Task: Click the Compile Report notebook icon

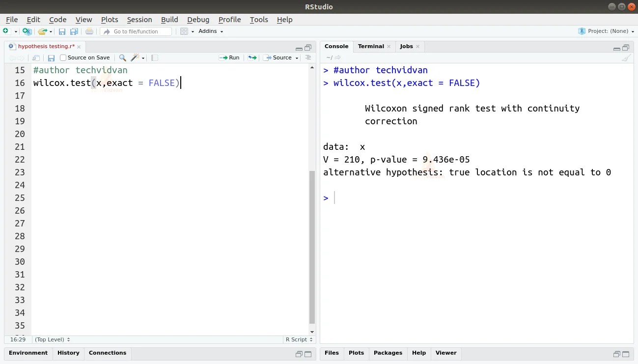Action: point(154,57)
